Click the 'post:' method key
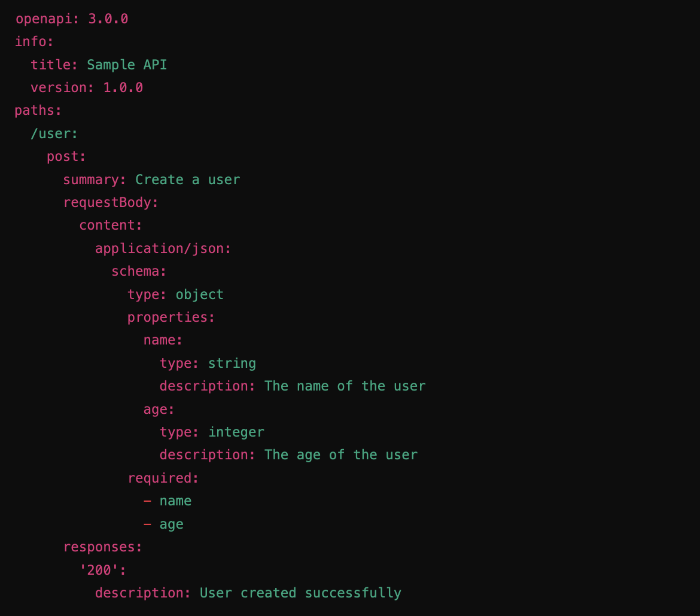The height and width of the screenshot is (616, 700). coord(66,157)
